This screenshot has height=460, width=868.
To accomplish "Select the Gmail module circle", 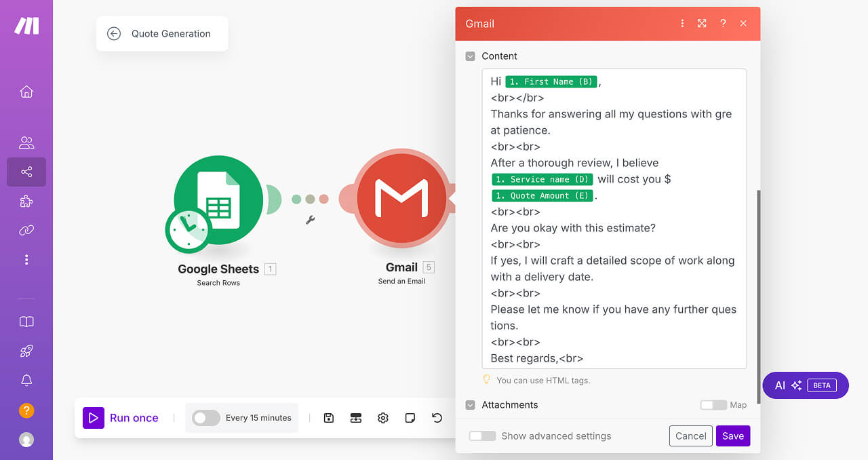I will click(x=401, y=199).
